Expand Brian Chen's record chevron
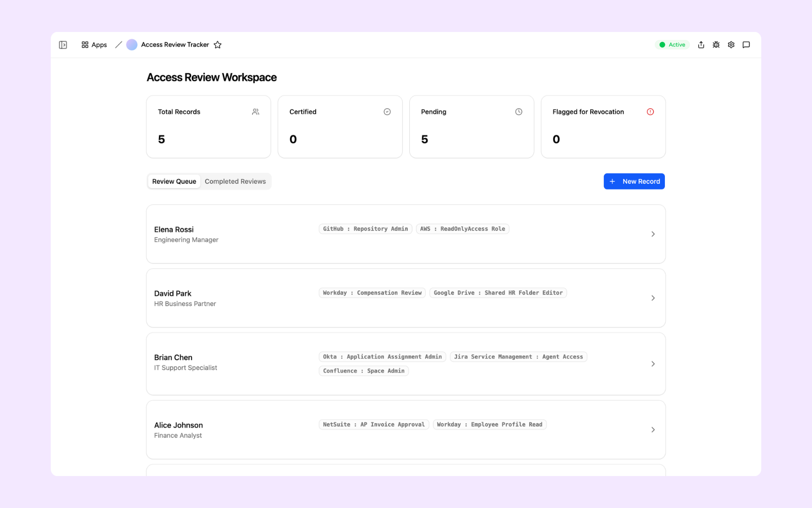The width and height of the screenshot is (812, 508). pyautogui.click(x=653, y=364)
